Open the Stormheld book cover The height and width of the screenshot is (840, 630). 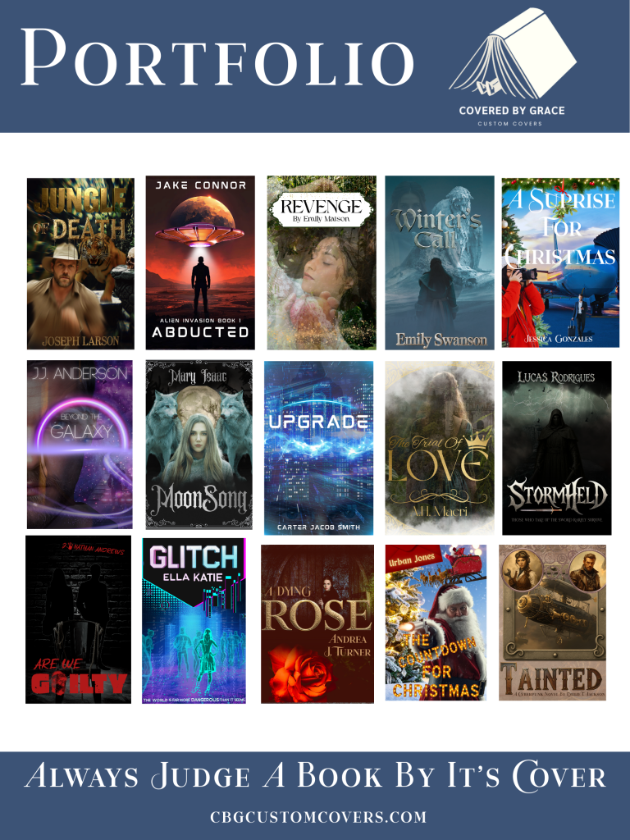[556, 447]
